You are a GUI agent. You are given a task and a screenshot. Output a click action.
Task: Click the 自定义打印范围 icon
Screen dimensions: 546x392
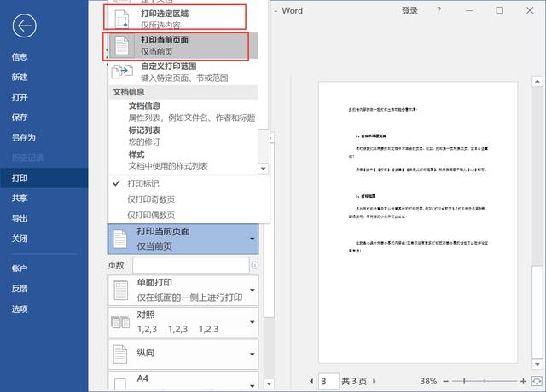point(120,72)
